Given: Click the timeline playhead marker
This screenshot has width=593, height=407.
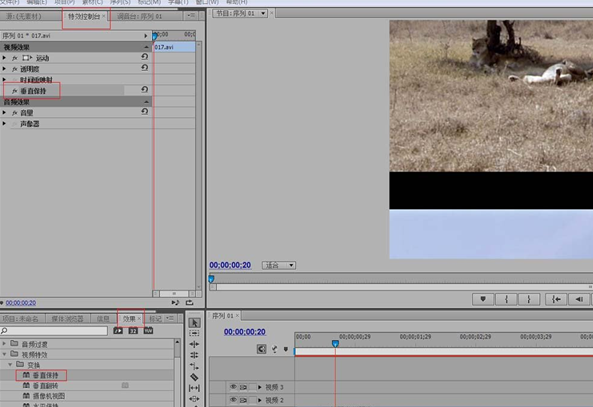Looking at the screenshot, I should tap(335, 343).
